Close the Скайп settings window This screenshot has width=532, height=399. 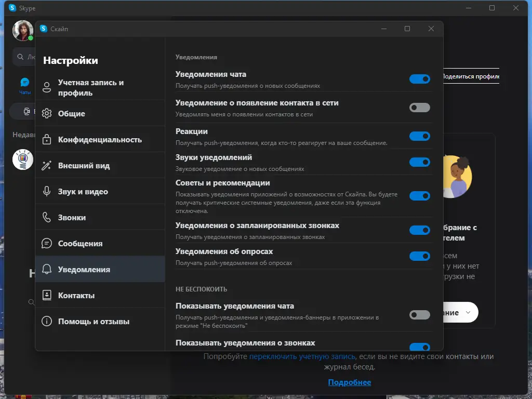coord(431,29)
